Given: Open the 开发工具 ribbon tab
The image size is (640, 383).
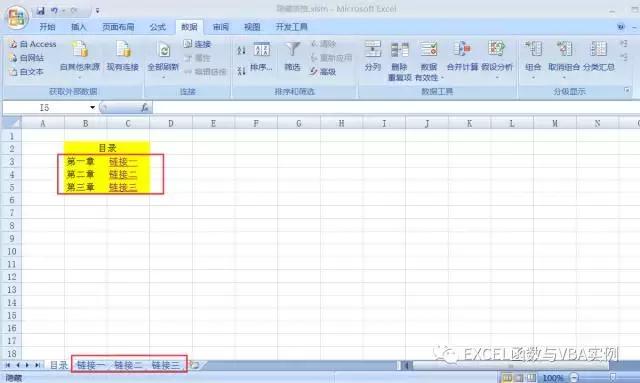Looking at the screenshot, I should pyautogui.click(x=291, y=27).
